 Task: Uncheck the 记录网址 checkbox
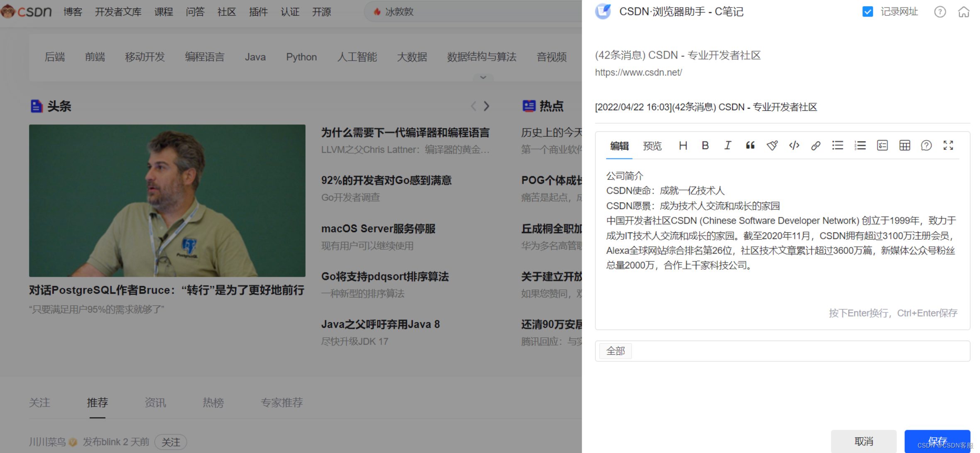pyautogui.click(x=867, y=12)
